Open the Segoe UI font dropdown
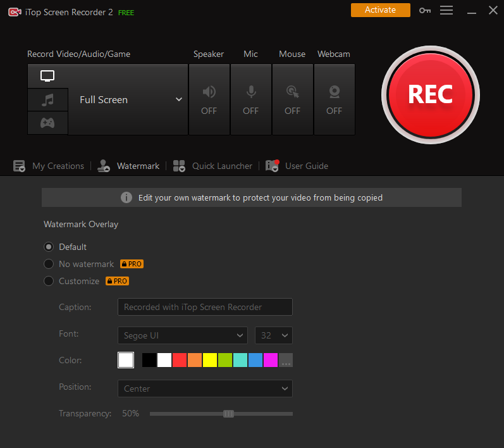This screenshot has width=504, height=448. (182, 335)
